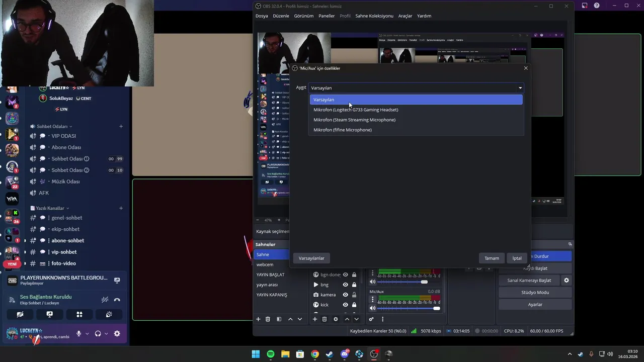Adjust the upper audio channel volume slider
This screenshot has height=362, width=644.
(409, 282)
